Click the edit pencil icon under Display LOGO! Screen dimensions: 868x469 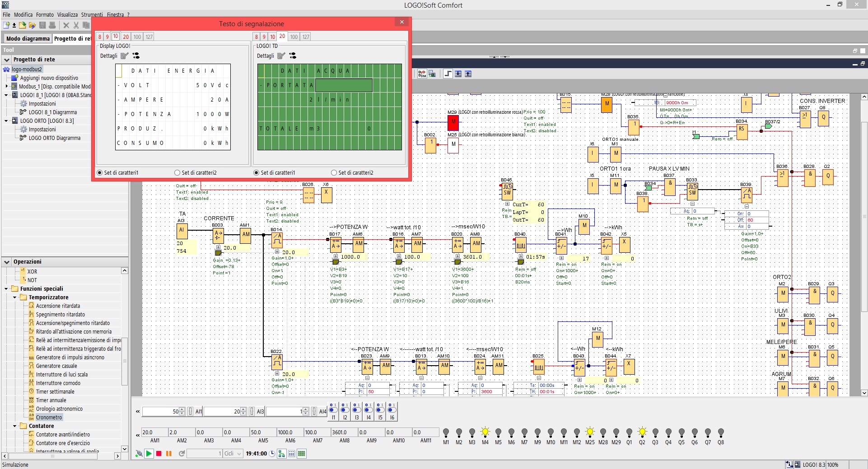pyautogui.click(x=125, y=56)
